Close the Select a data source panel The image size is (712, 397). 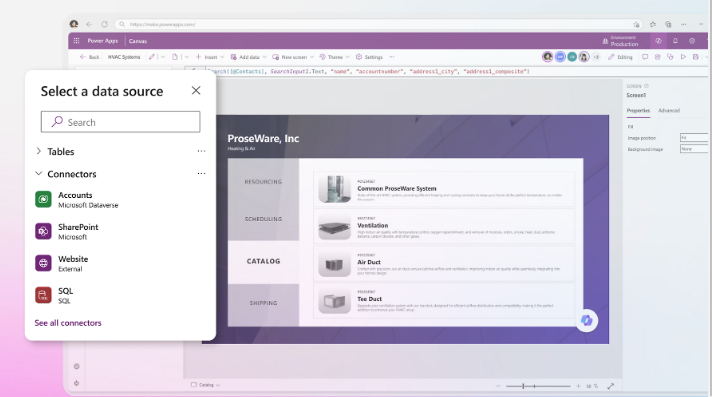tap(196, 90)
